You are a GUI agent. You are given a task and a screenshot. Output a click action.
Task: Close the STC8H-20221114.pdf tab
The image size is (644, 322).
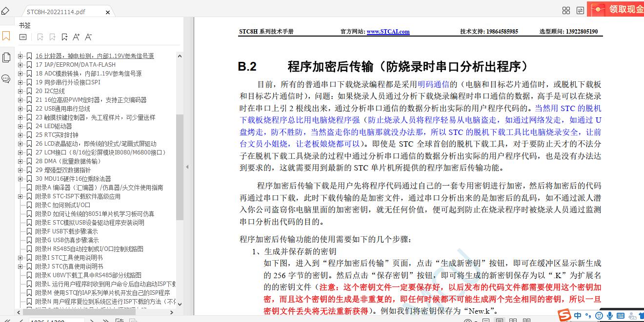(x=108, y=12)
